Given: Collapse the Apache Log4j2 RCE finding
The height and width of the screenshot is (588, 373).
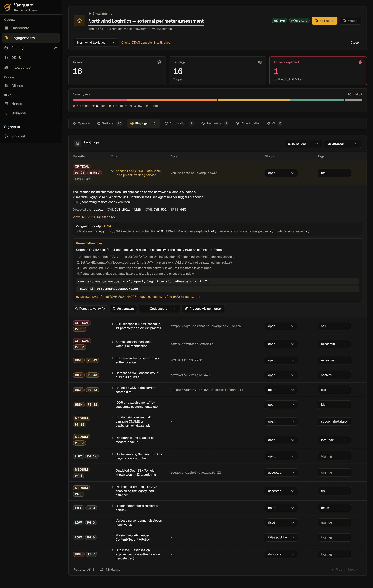Looking at the screenshot, I should [112, 171].
